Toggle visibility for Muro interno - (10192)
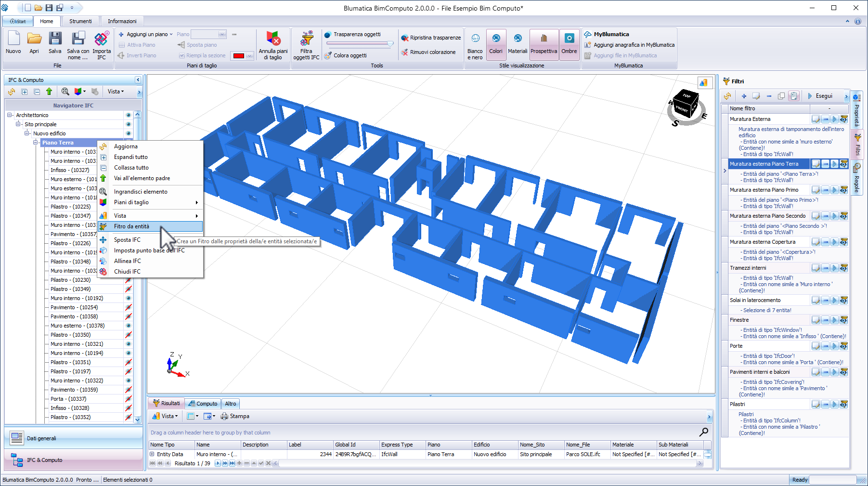The width and height of the screenshot is (868, 486). tap(128, 298)
